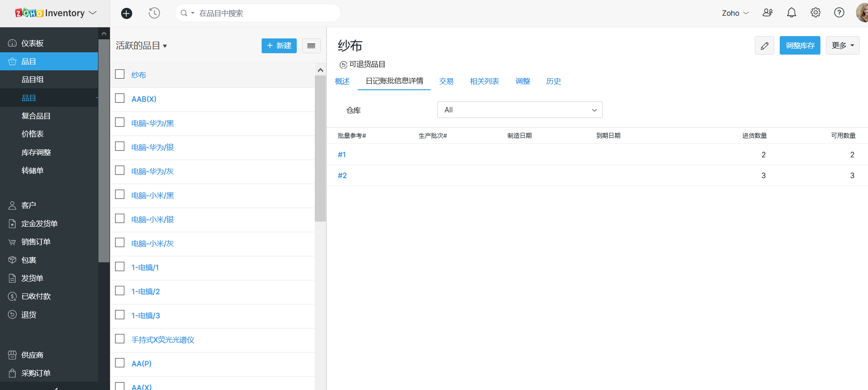
Task: Switch to the 交易 tab
Action: point(446,81)
